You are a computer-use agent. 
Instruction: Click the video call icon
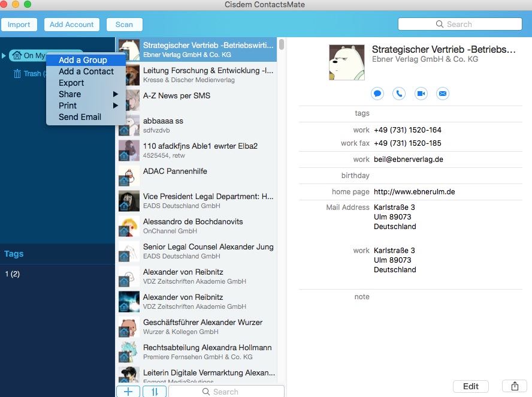[421, 94]
